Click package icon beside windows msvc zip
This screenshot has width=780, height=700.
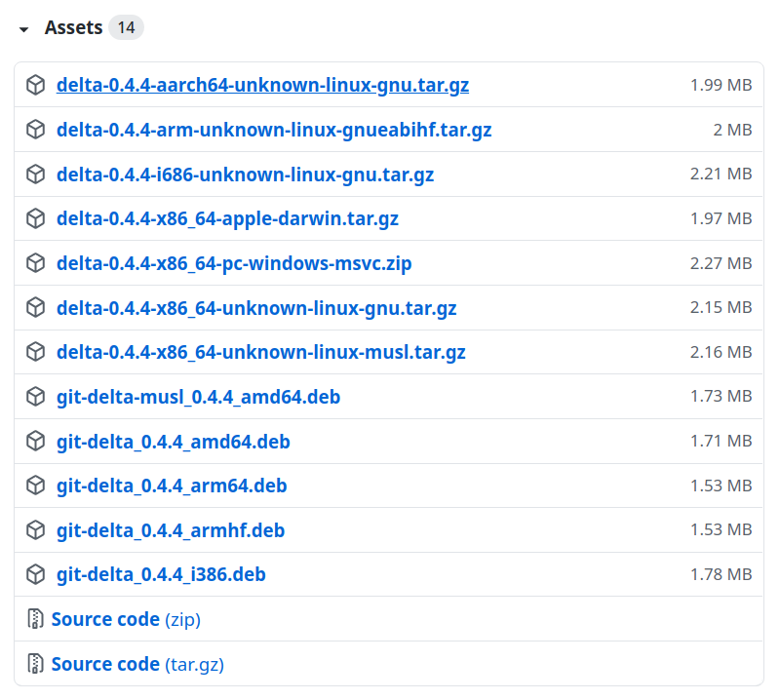(36, 263)
